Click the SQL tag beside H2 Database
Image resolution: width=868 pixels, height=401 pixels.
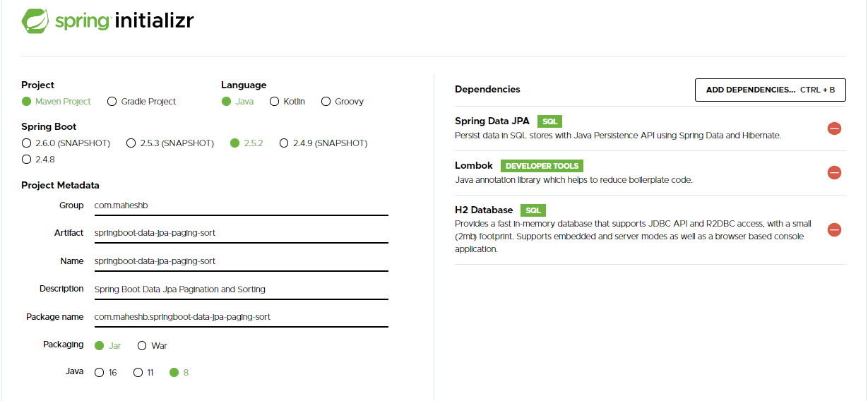click(x=533, y=210)
